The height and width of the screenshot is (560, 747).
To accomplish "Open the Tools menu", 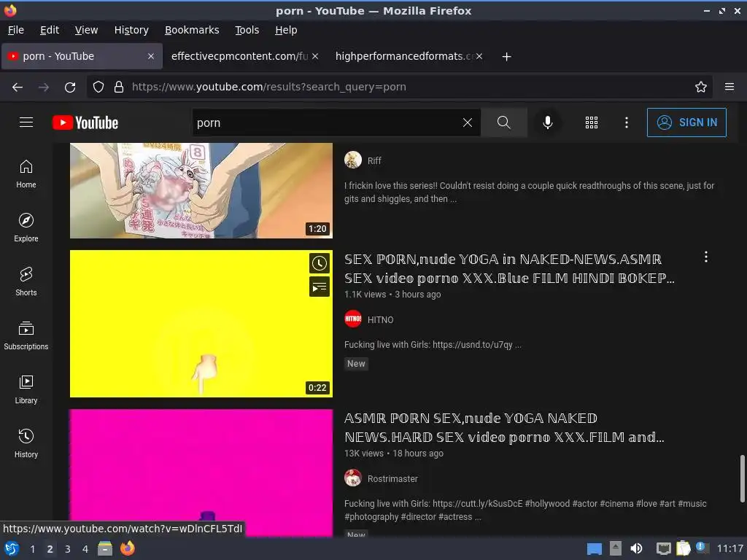I will [247, 30].
